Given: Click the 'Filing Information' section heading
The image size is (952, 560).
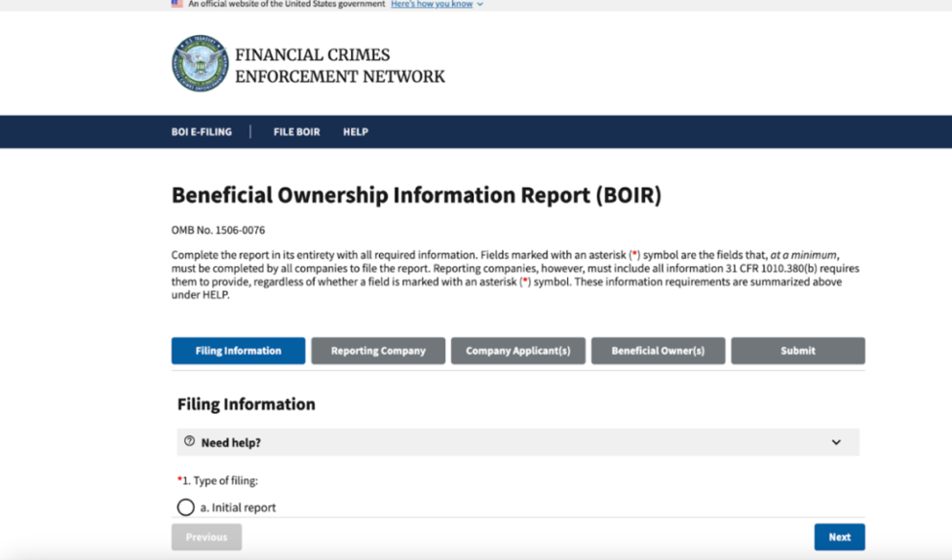Looking at the screenshot, I should [x=246, y=404].
